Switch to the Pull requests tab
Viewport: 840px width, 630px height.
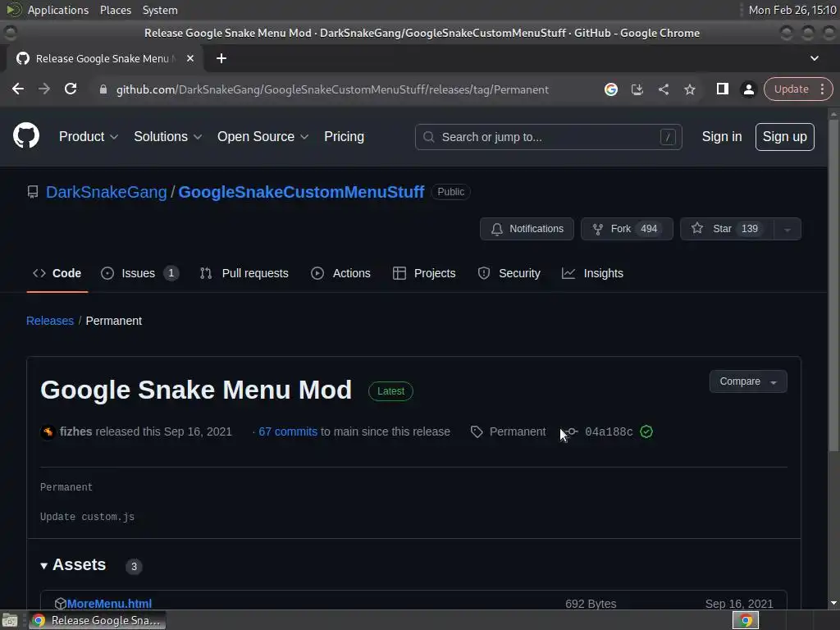[244, 273]
